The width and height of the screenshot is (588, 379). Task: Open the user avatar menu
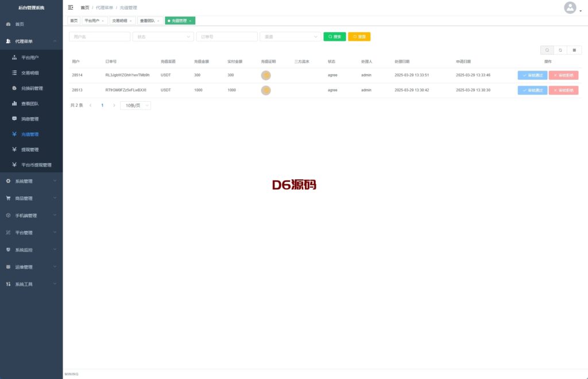[570, 7]
